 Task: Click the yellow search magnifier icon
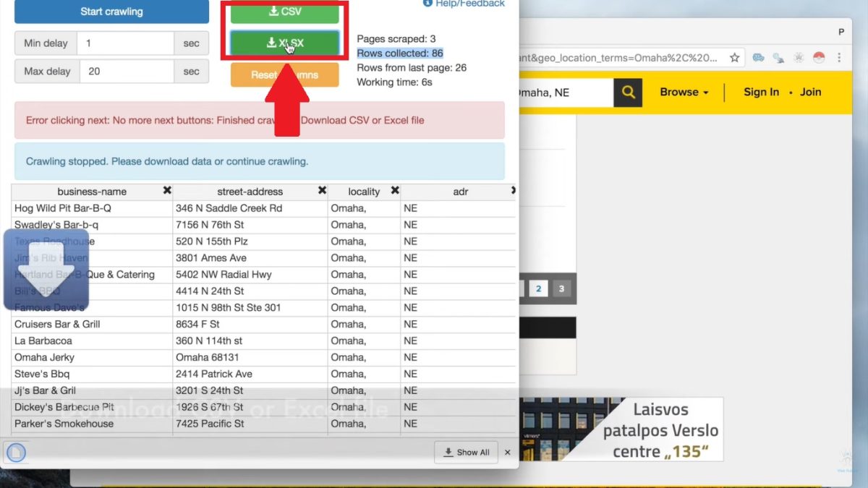tap(626, 93)
